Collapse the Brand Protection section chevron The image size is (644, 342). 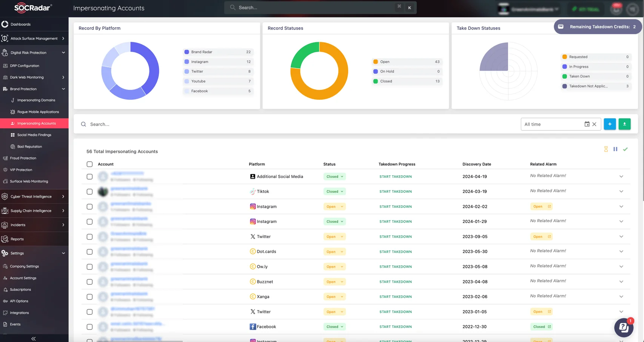tap(63, 89)
